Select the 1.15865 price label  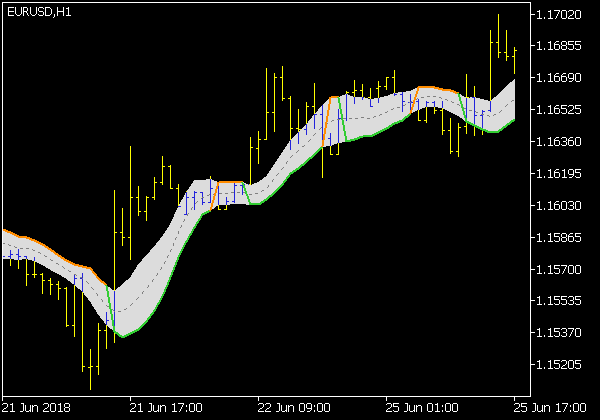(558, 238)
